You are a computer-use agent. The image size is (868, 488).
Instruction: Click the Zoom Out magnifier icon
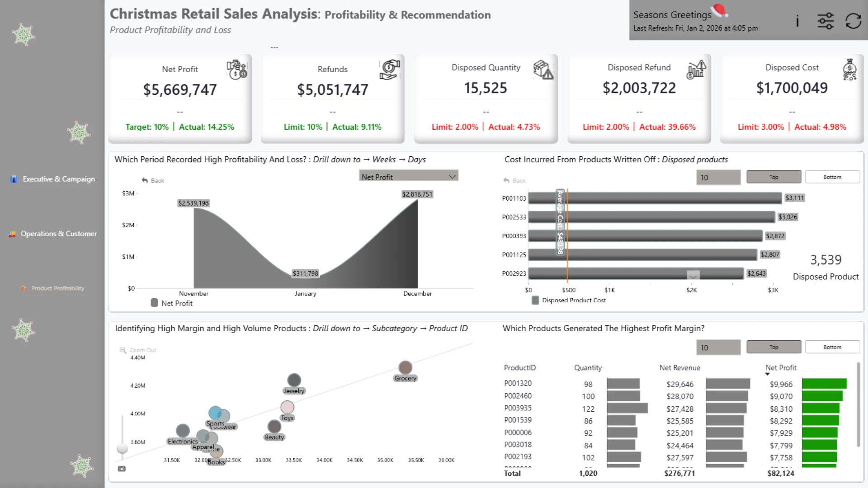(x=123, y=350)
